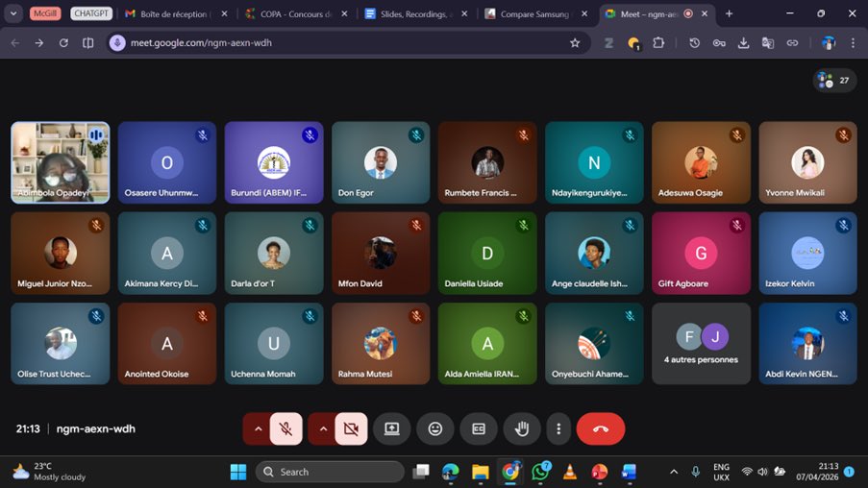The height and width of the screenshot is (488, 868).
Task: Select Don Egor participant tile
Action: [381, 162]
